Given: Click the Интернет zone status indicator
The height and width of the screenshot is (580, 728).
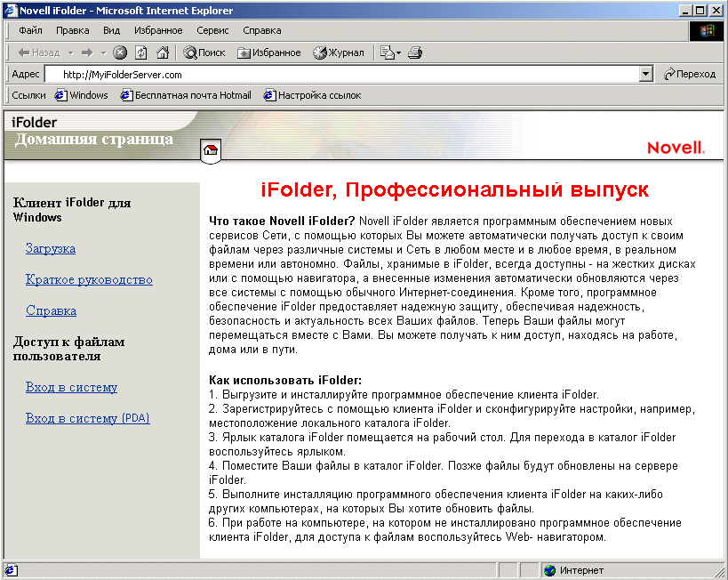Looking at the screenshot, I should click(x=574, y=570).
